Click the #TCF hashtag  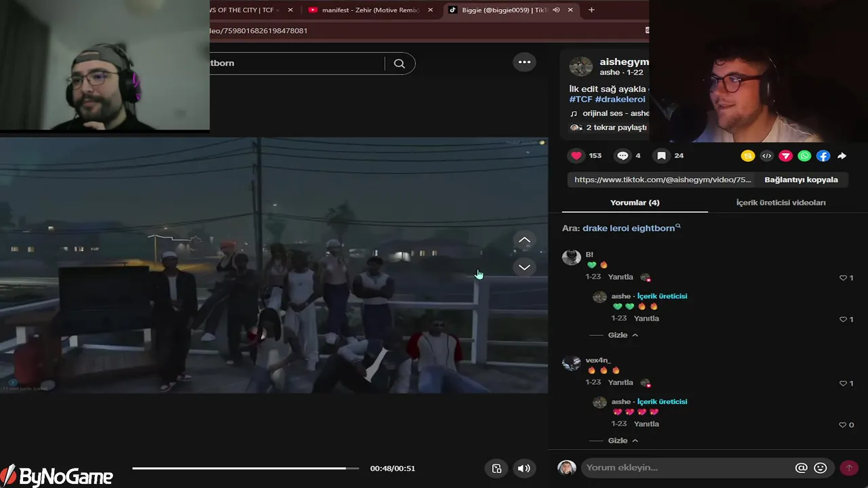click(580, 100)
